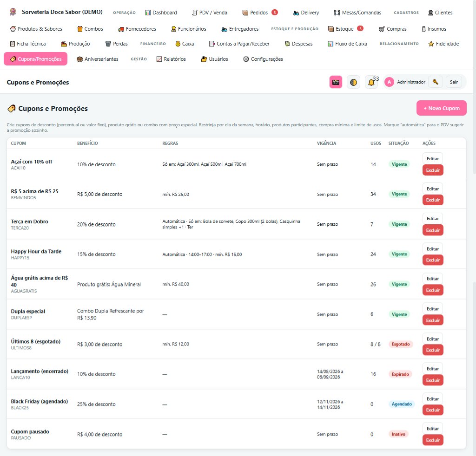The height and width of the screenshot is (456, 476).
Task: Open Relatórios from the navigation
Action: pyautogui.click(x=171, y=59)
